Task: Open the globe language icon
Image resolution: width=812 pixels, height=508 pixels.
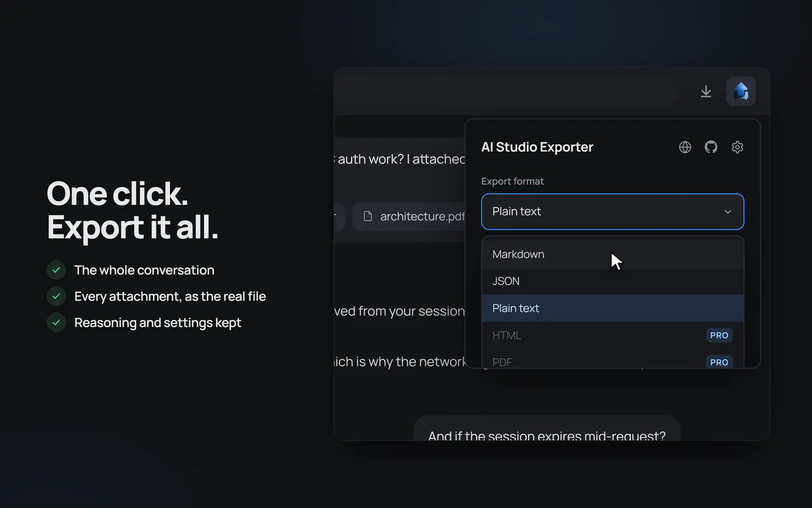Action: click(x=685, y=147)
